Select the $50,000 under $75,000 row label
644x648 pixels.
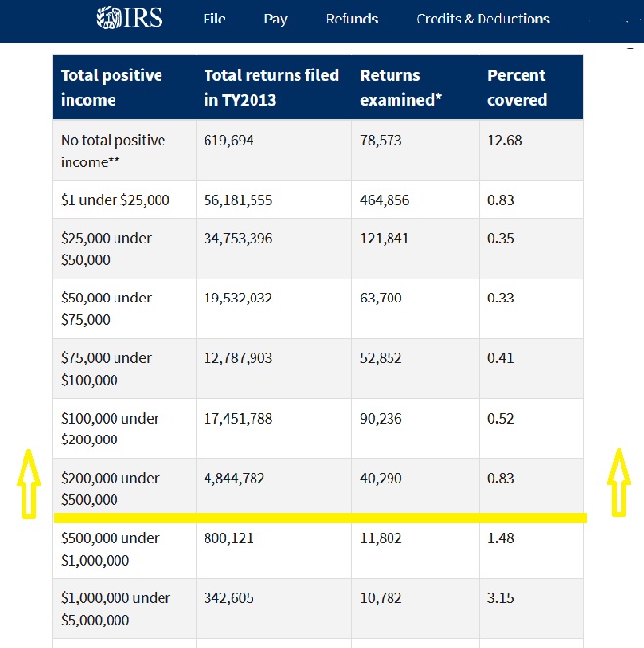[x=105, y=308]
